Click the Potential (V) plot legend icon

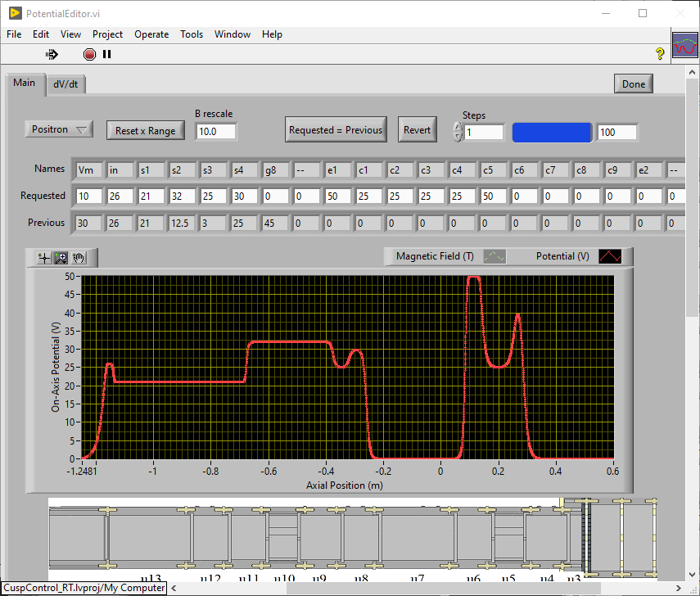tap(610, 256)
